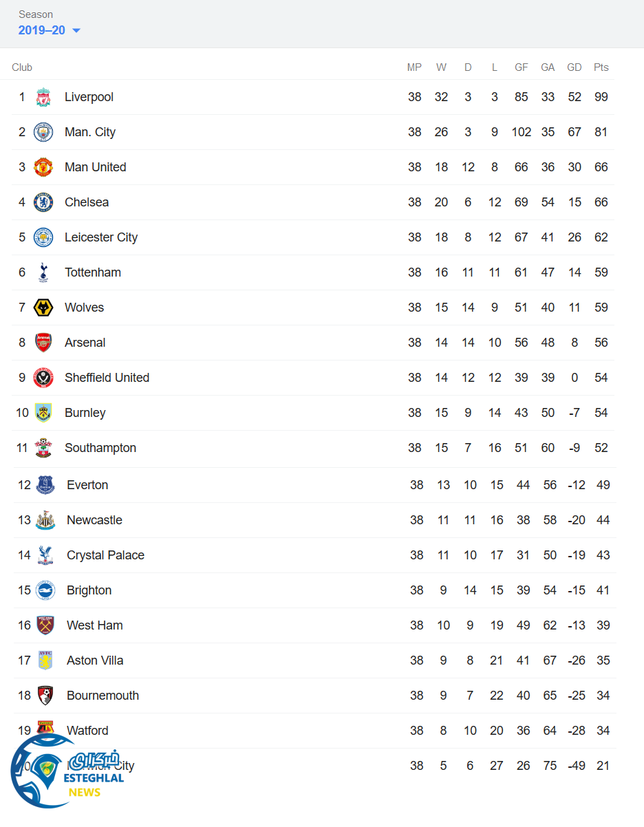Screen dimensions: 644x827
Task: Click the Pts column header
Action: [601, 67]
